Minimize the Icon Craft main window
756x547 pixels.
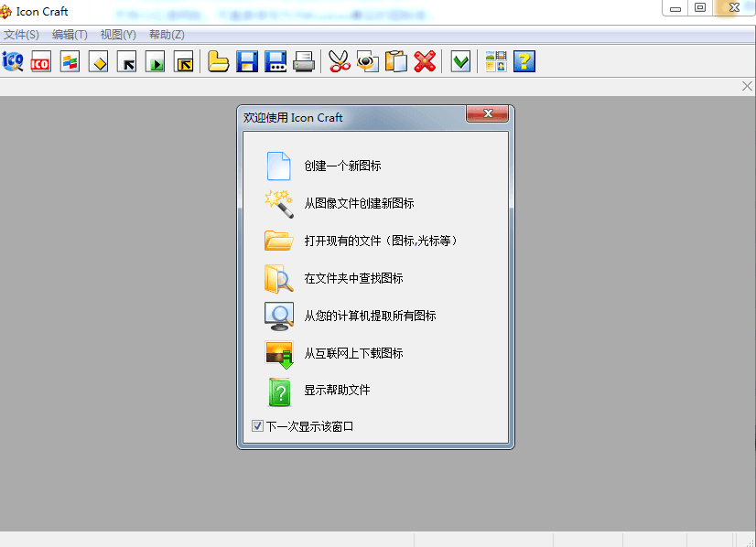click(675, 8)
